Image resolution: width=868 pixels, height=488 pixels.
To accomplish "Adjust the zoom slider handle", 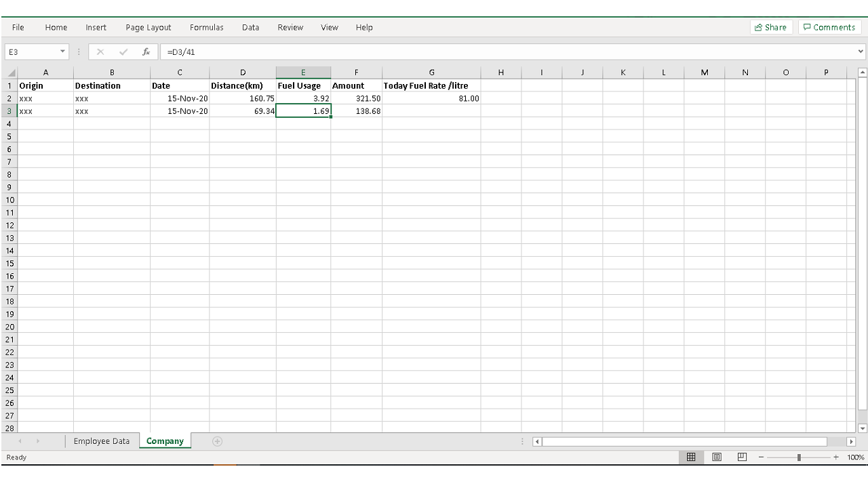I will [x=799, y=457].
